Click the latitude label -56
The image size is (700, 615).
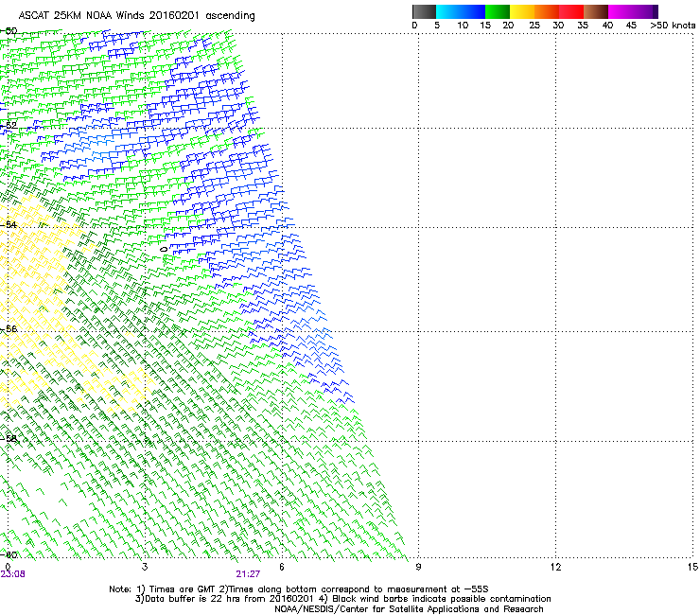[9, 328]
